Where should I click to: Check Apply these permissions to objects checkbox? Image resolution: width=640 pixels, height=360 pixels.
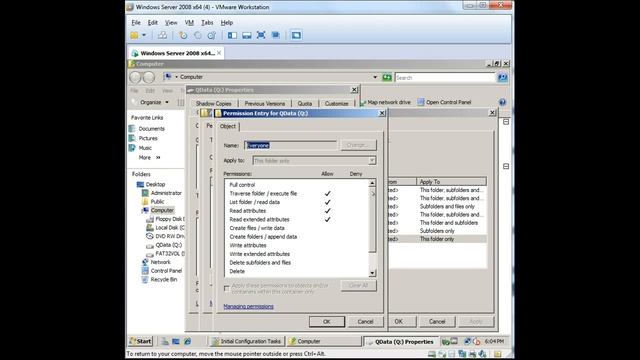227,289
